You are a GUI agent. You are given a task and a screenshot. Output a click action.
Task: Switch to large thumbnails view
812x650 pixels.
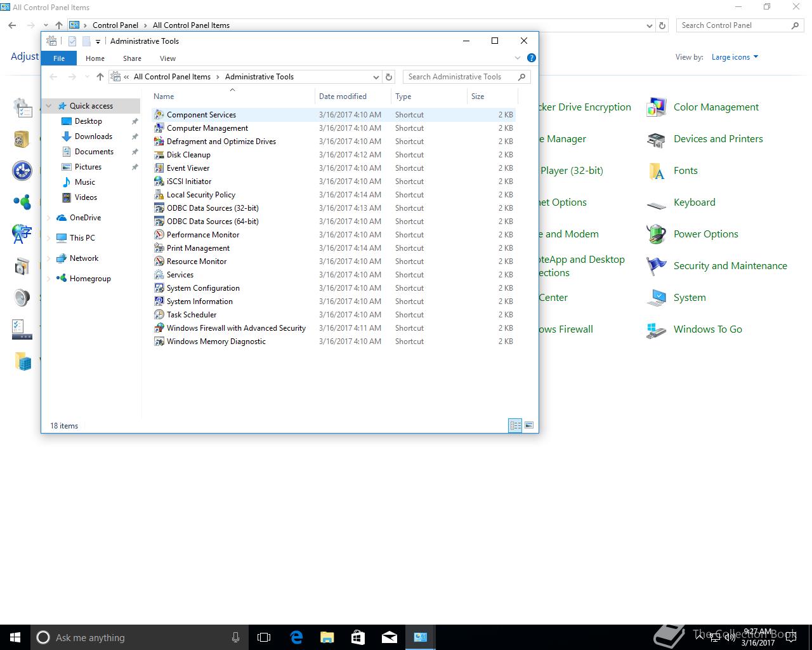pos(529,425)
